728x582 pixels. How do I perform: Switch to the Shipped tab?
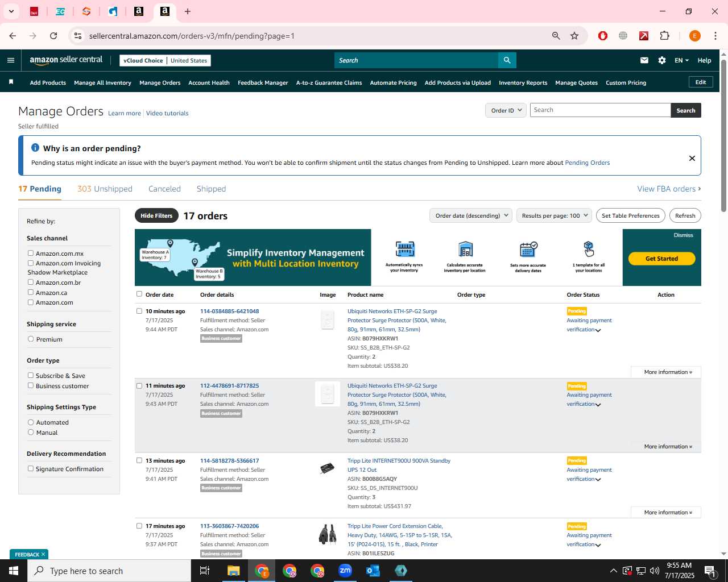click(211, 189)
